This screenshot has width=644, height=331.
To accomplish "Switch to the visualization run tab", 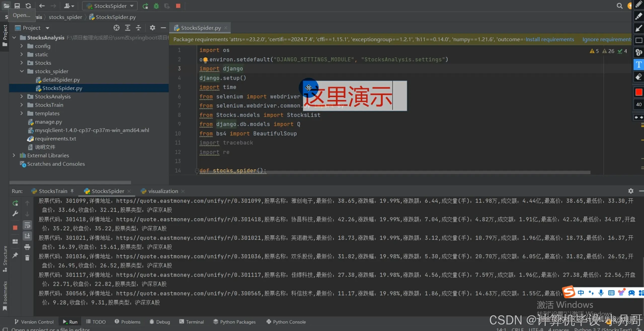I will [x=162, y=191].
